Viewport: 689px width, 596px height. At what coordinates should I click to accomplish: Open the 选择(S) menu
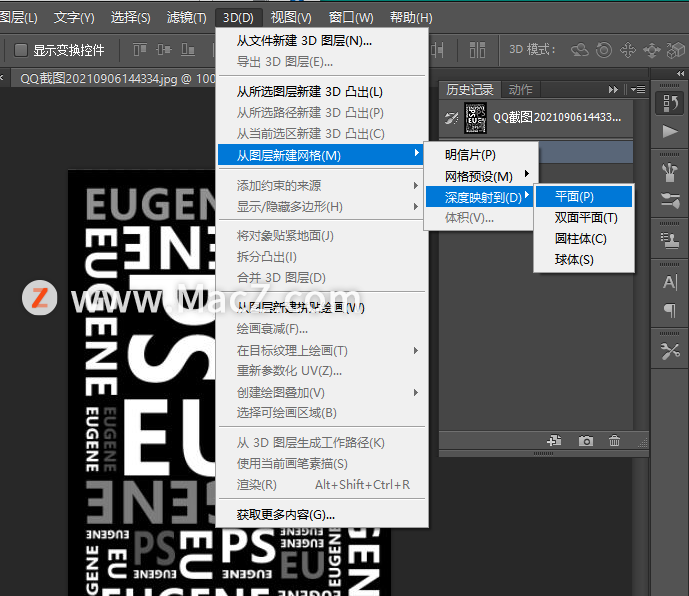click(131, 18)
